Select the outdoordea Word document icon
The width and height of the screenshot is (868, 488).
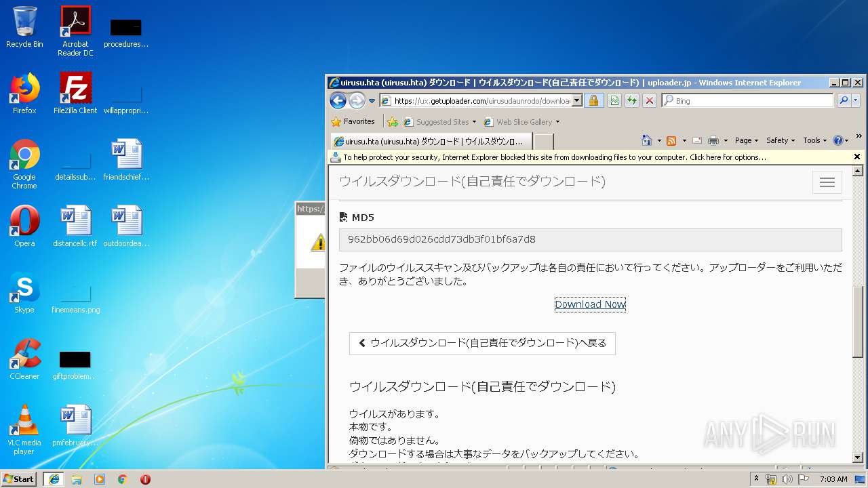click(x=126, y=226)
